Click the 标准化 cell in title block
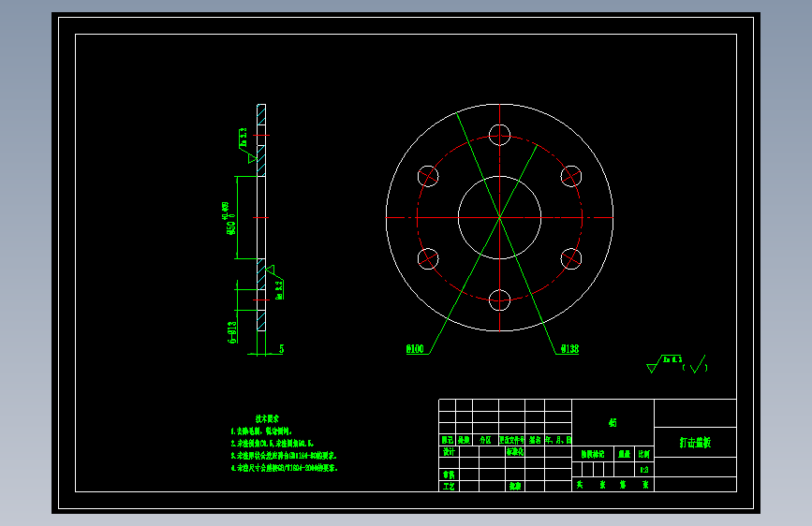812x526 pixels. [x=515, y=451]
